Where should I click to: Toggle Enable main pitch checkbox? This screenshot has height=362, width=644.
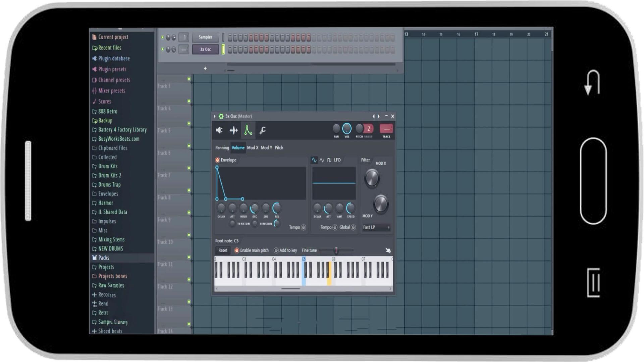point(236,250)
